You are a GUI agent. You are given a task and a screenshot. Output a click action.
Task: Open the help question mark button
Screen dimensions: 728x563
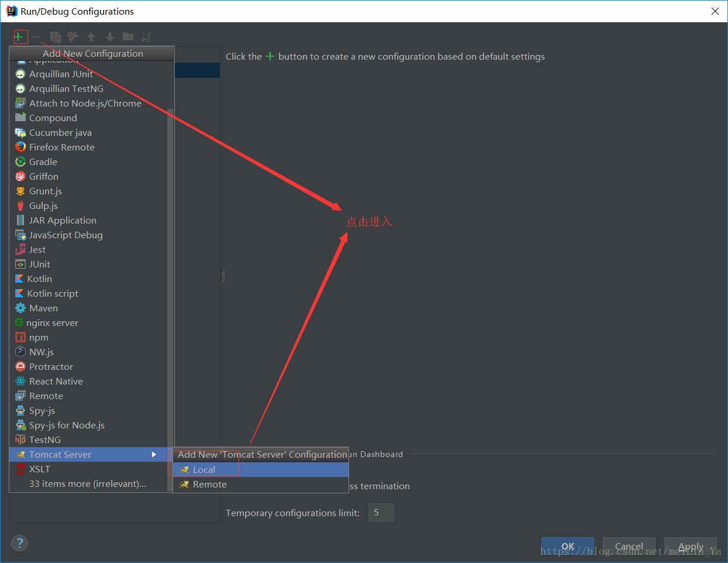point(19,543)
